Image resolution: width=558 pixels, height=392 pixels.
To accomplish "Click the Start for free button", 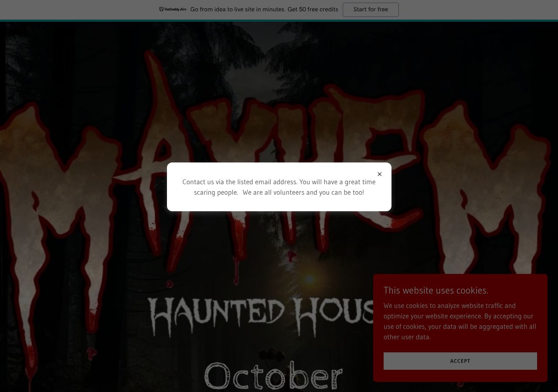I will (371, 10).
